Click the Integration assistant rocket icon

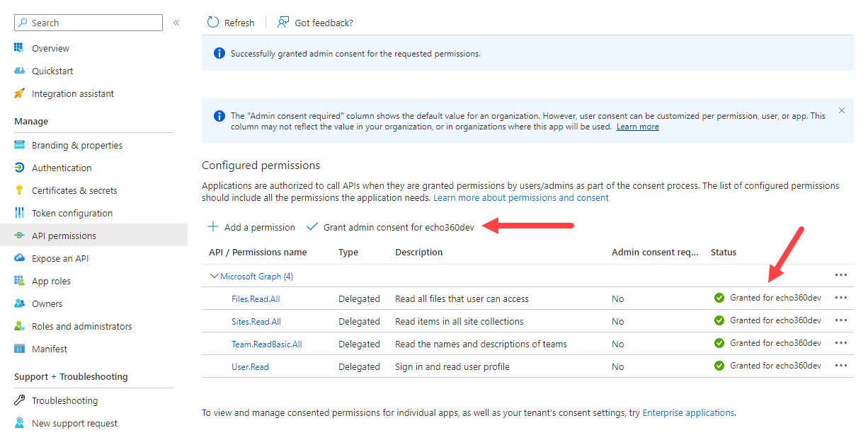tap(19, 93)
